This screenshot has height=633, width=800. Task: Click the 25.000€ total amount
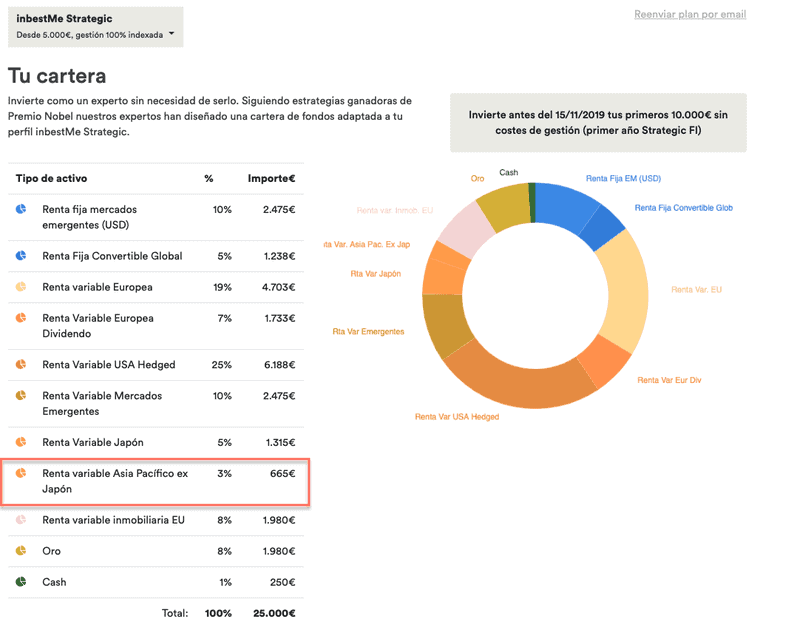click(x=274, y=613)
